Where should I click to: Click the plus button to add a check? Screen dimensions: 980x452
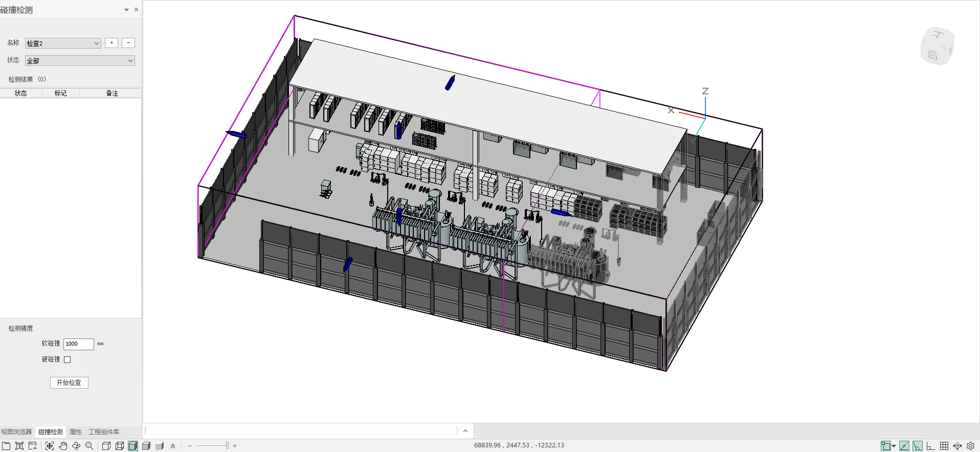[112, 43]
